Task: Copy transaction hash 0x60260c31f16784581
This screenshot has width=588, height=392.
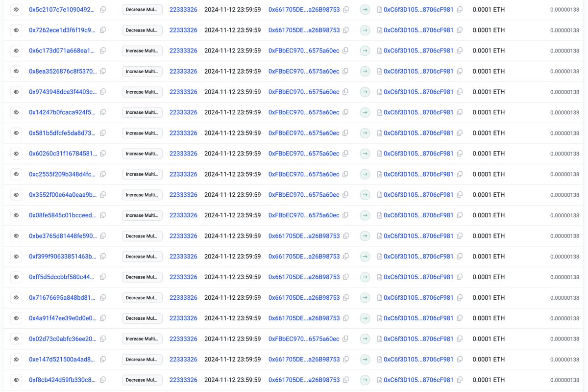Action: (103, 154)
